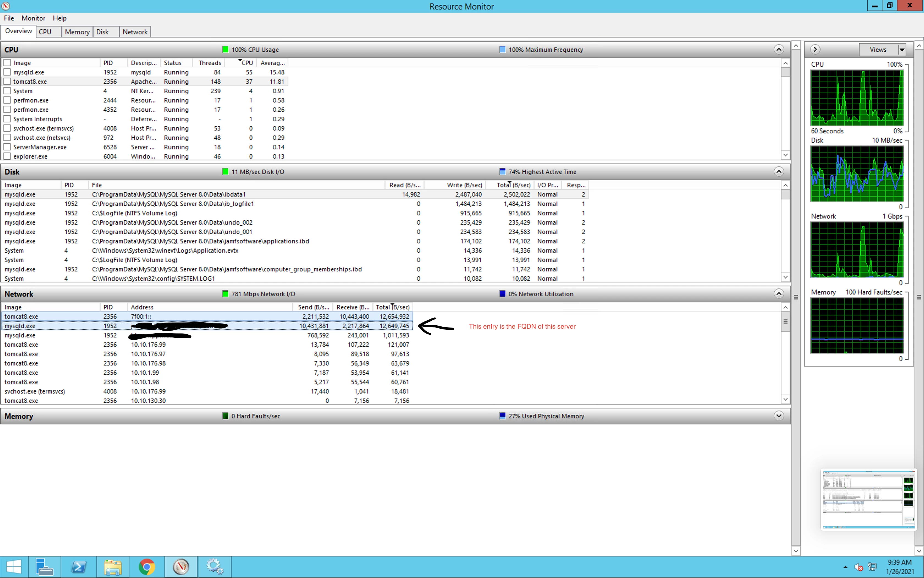Screen dimensions: 924x578
Task: Click the green Disk I/O indicator
Action: (x=225, y=171)
